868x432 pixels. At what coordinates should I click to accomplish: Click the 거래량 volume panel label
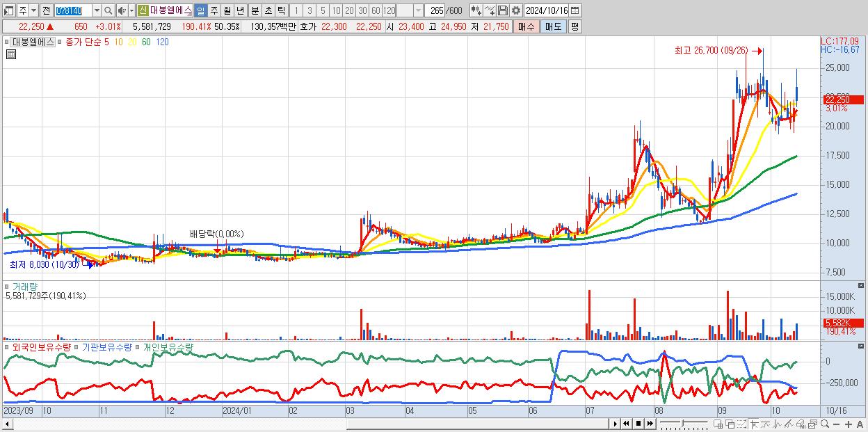click(x=25, y=286)
